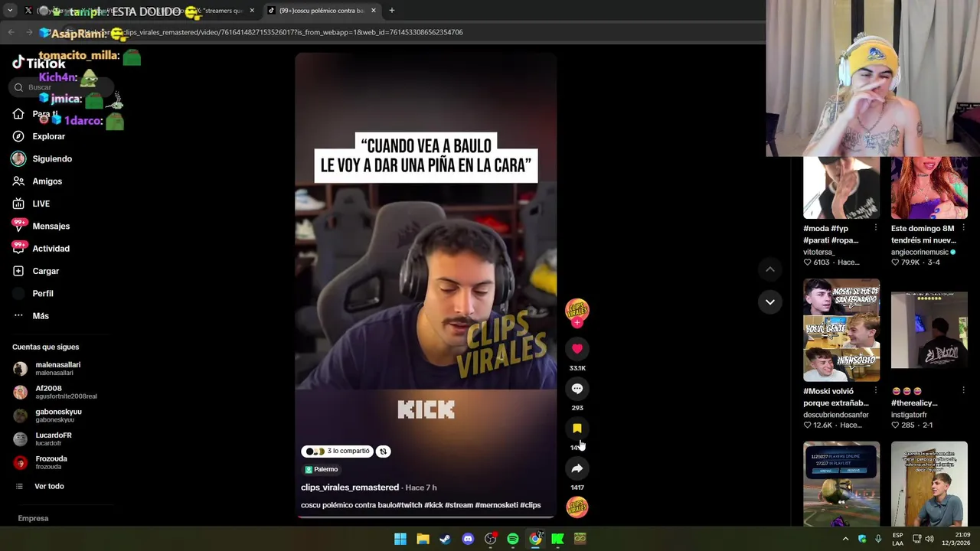The image size is (980, 551).
Task: Click the TikTok logo
Action: pos(39,64)
